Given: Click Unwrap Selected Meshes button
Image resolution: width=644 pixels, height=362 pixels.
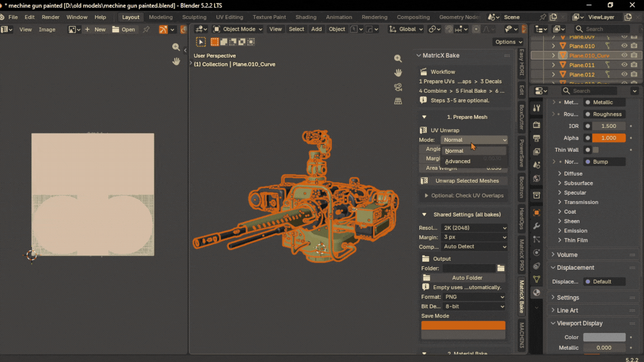Looking at the screenshot, I should coord(463,180).
